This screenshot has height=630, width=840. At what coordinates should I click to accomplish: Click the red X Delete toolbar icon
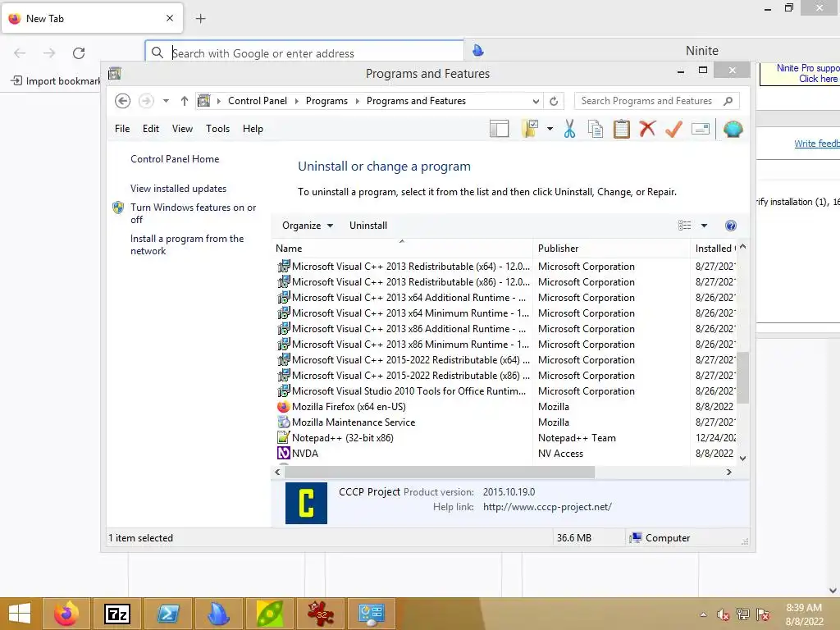(x=647, y=129)
